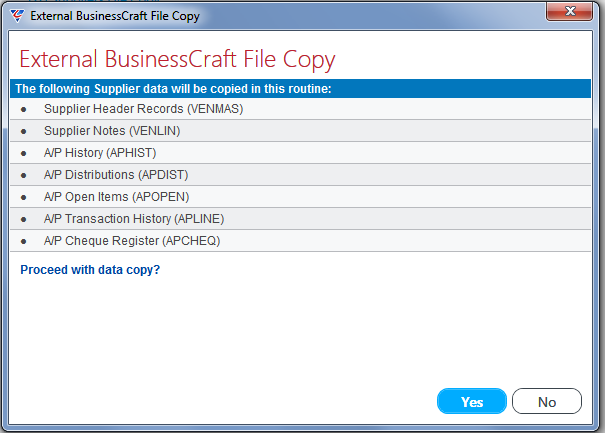Confirm the data copy with Yes
The width and height of the screenshot is (605, 433).
(471, 401)
